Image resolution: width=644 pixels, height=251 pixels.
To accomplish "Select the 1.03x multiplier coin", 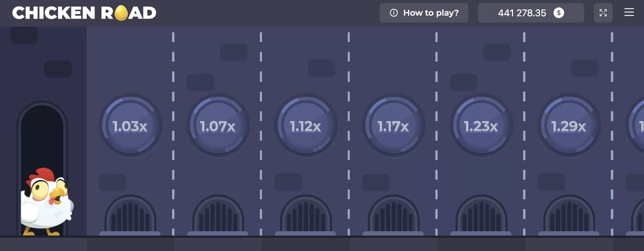I will coord(130,126).
